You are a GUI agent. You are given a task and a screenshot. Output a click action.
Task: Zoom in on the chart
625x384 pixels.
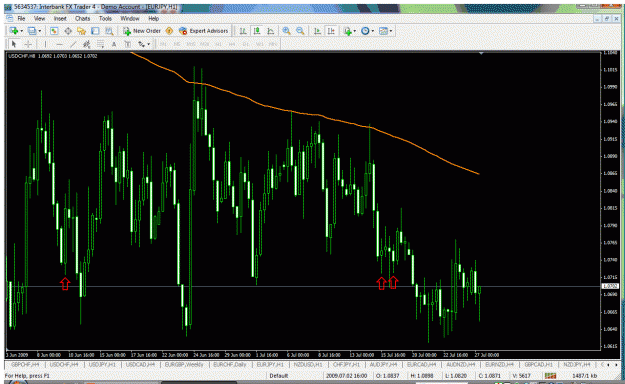click(x=286, y=31)
